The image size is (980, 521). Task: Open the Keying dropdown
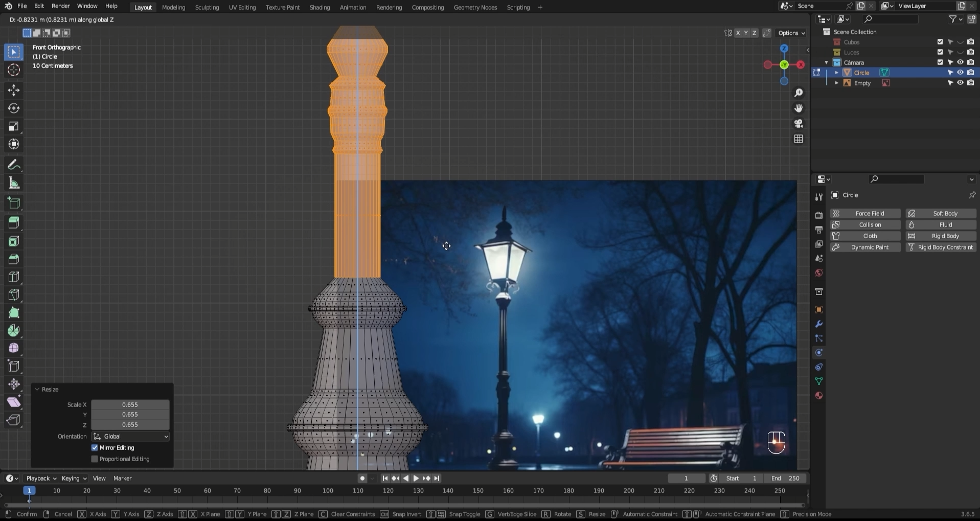(x=74, y=479)
